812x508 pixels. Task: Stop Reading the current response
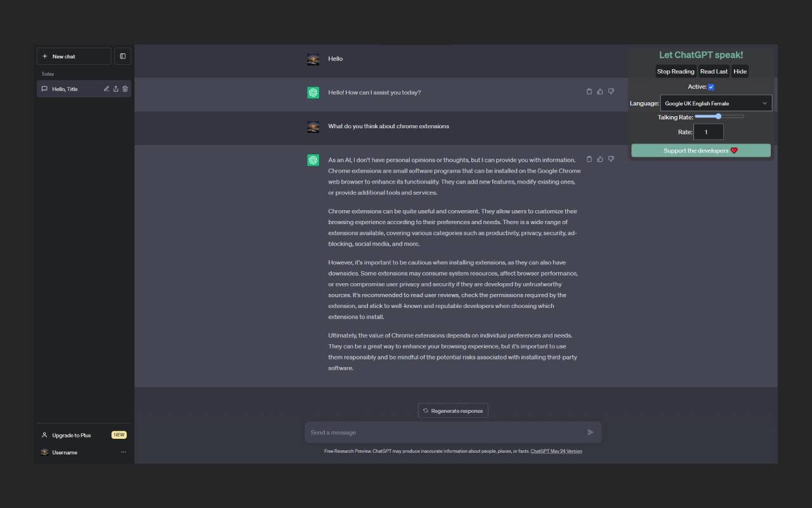tap(676, 71)
